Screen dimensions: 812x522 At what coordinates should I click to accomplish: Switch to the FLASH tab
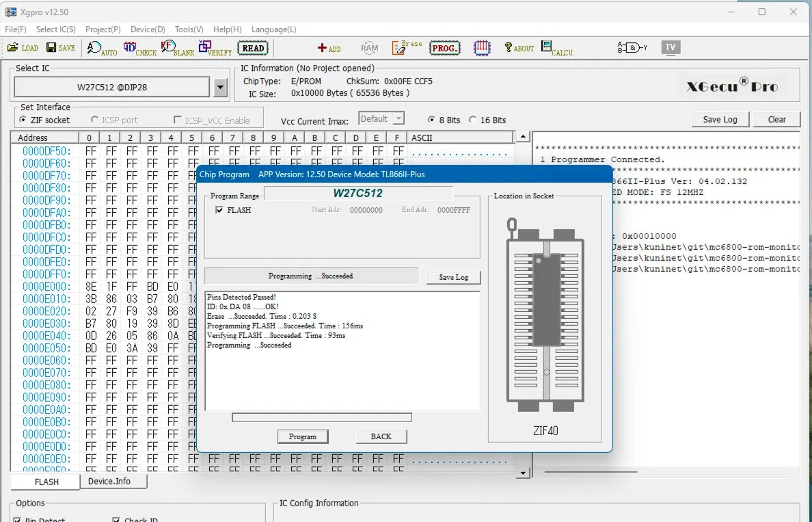pos(46,482)
